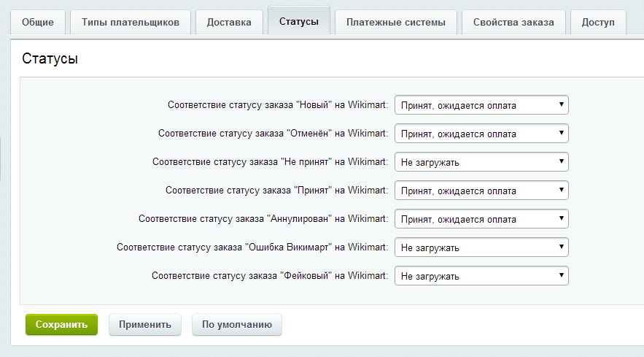
Task: Open the Доступ tab
Action: point(598,22)
